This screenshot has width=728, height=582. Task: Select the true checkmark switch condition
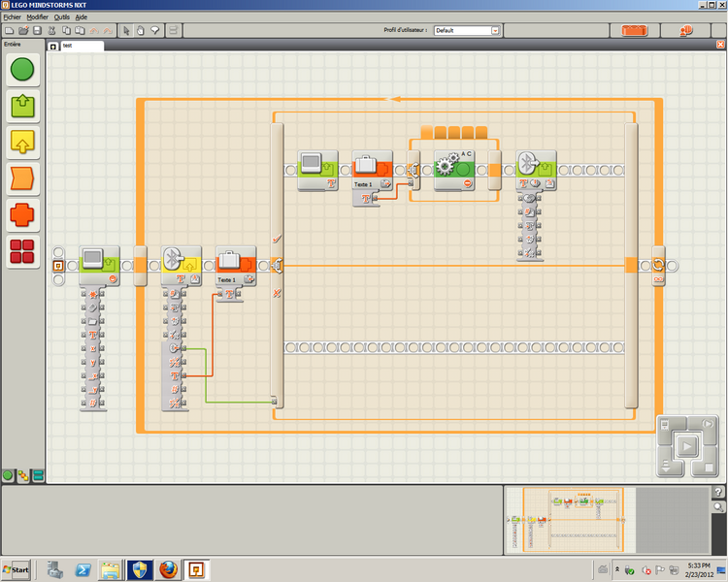(x=277, y=238)
